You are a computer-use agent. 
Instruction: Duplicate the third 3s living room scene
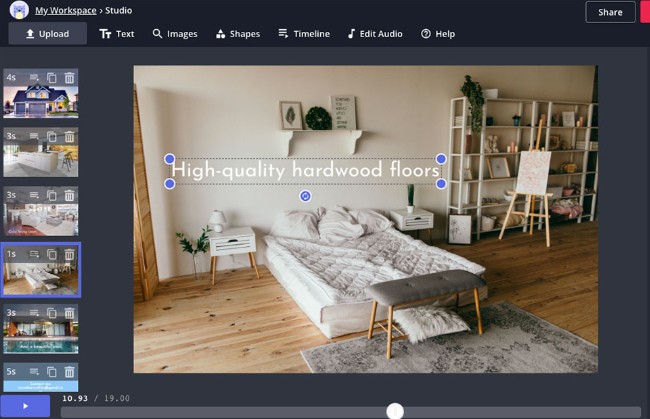(x=52, y=196)
